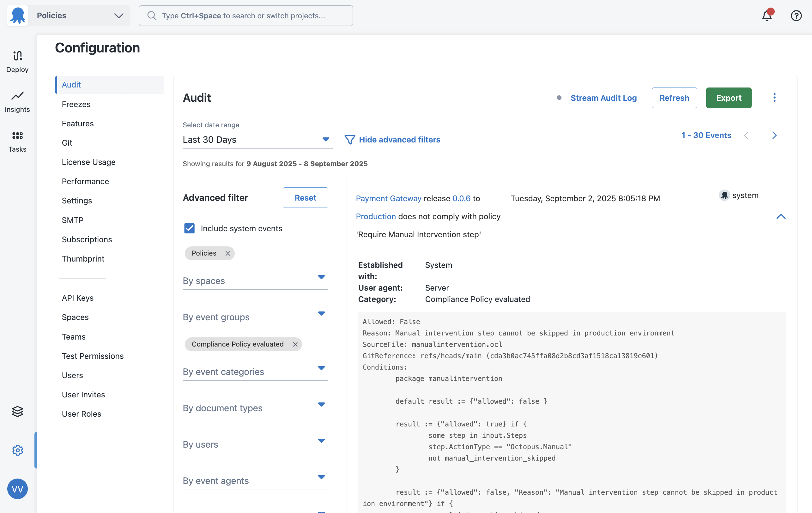Remove the Policies space filter chip

228,253
